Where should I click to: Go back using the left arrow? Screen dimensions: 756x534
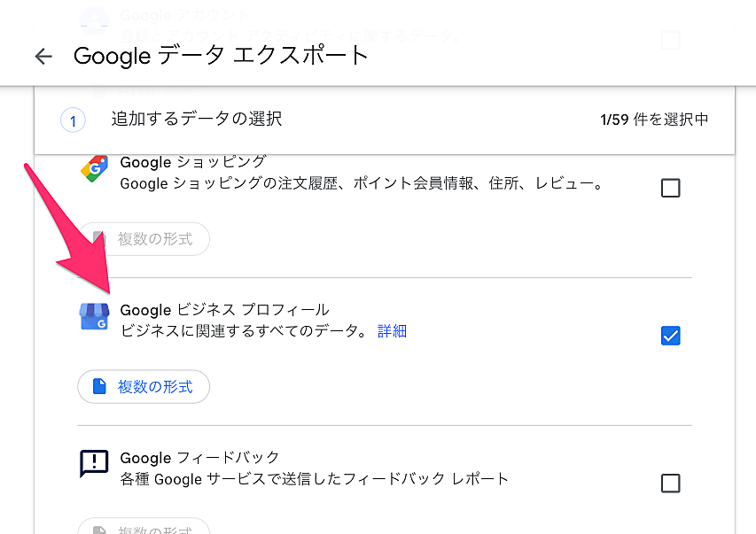[x=43, y=57]
